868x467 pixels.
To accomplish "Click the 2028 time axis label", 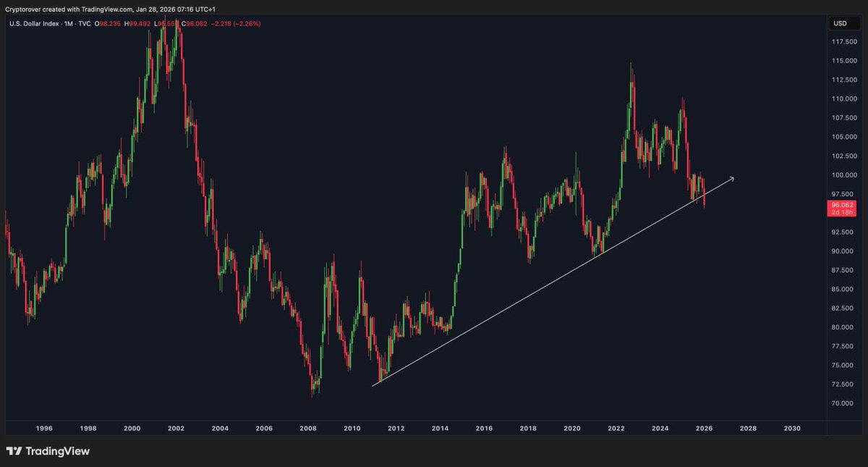I will (x=748, y=429).
